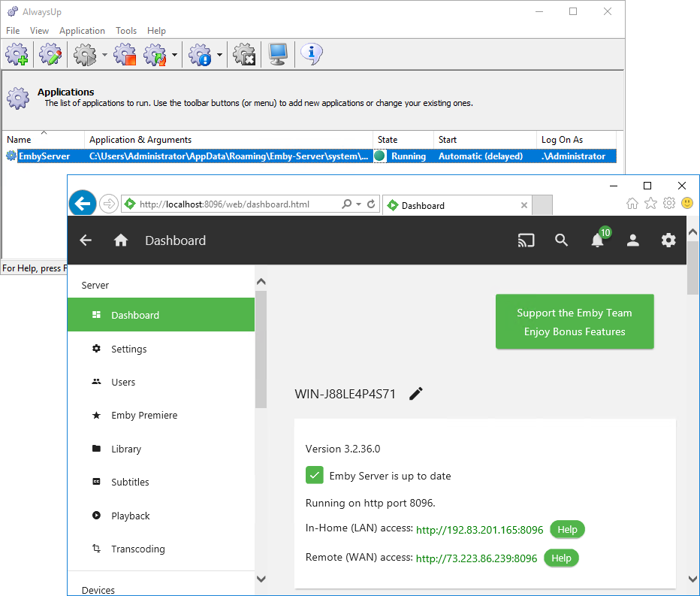The image size is (700, 596).
Task: Open the Emby home icon
Action: pyautogui.click(x=121, y=241)
